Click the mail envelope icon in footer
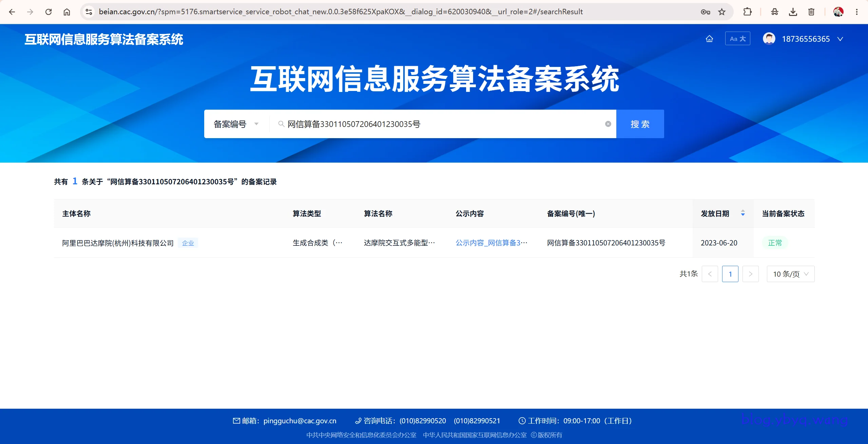This screenshot has height=444, width=868. click(x=236, y=421)
